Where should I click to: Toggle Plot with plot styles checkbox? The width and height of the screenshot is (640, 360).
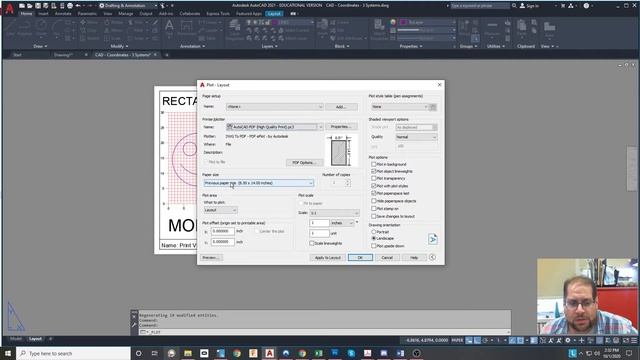click(373, 186)
